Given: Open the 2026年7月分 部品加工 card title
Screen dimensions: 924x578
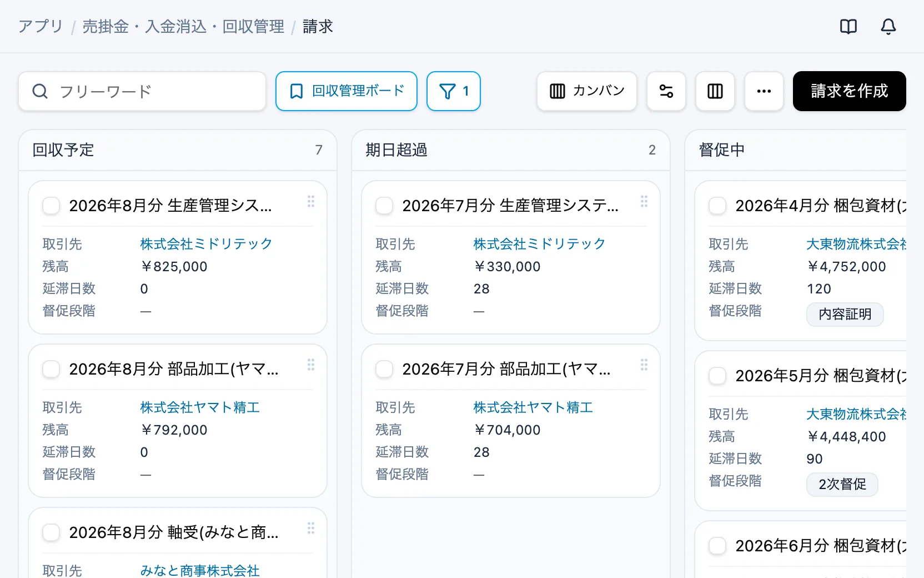Looking at the screenshot, I should point(506,369).
